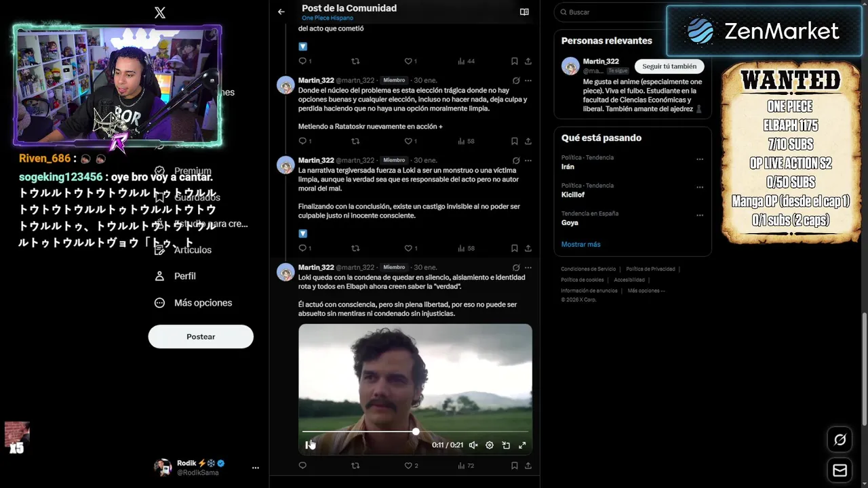Open Grok floating button bottom right

(840, 440)
